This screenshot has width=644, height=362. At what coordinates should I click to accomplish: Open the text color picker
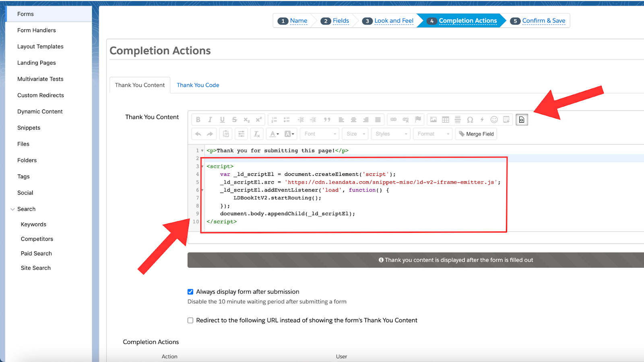click(x=274, y=134)
